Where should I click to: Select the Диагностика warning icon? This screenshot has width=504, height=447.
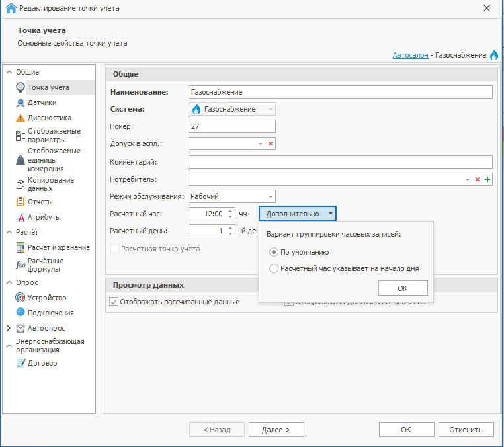click(x=21, y=118)
